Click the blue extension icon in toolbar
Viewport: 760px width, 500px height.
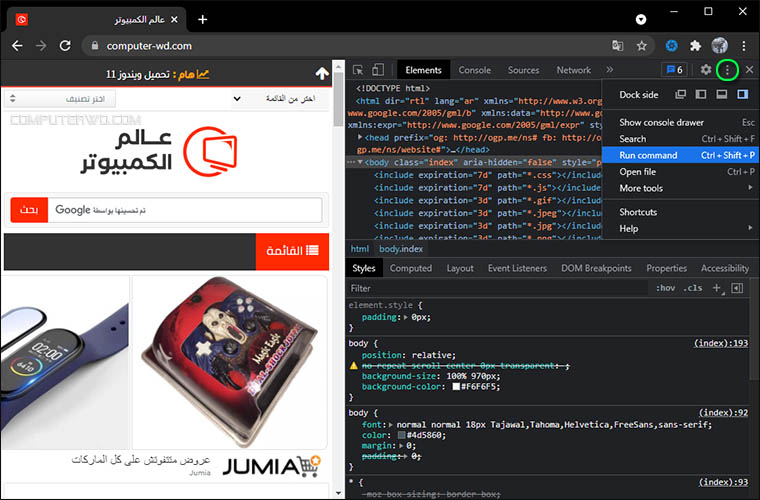tap(671, 46)
